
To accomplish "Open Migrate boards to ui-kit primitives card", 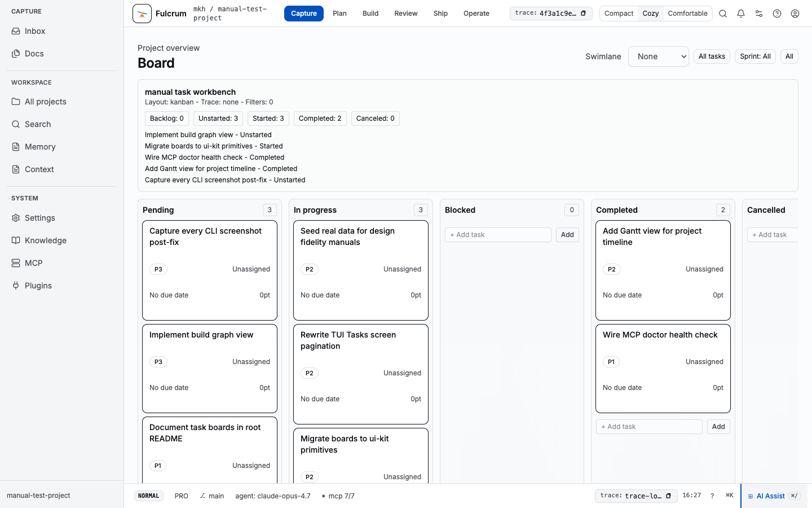I will point(361,456).
